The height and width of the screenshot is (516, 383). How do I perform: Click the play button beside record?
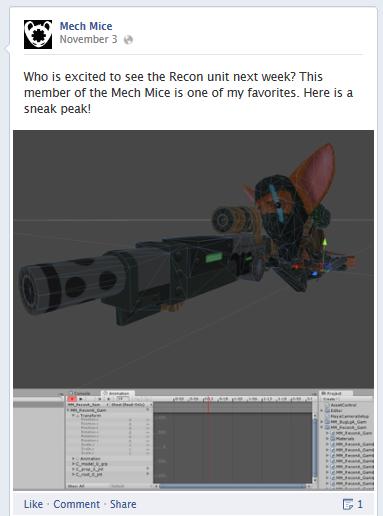click(81, 399)
